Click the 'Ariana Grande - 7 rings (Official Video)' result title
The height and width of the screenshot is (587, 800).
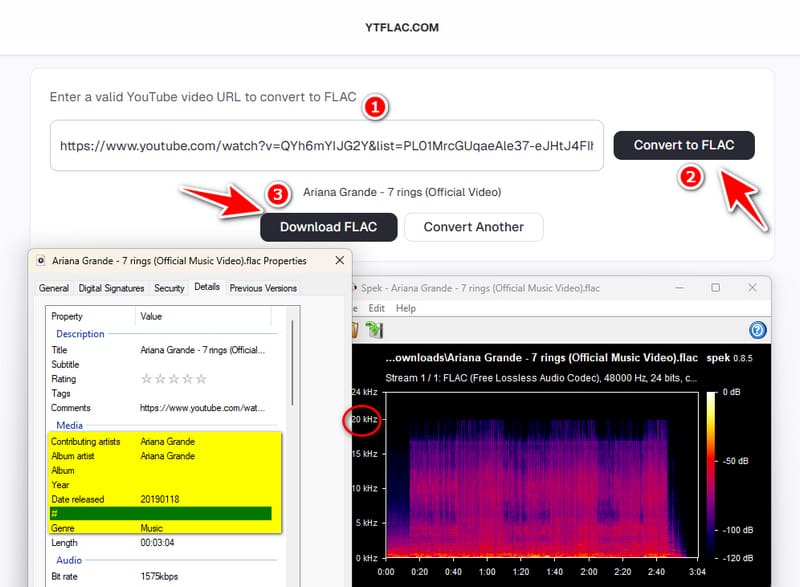(x=402, y=192)
